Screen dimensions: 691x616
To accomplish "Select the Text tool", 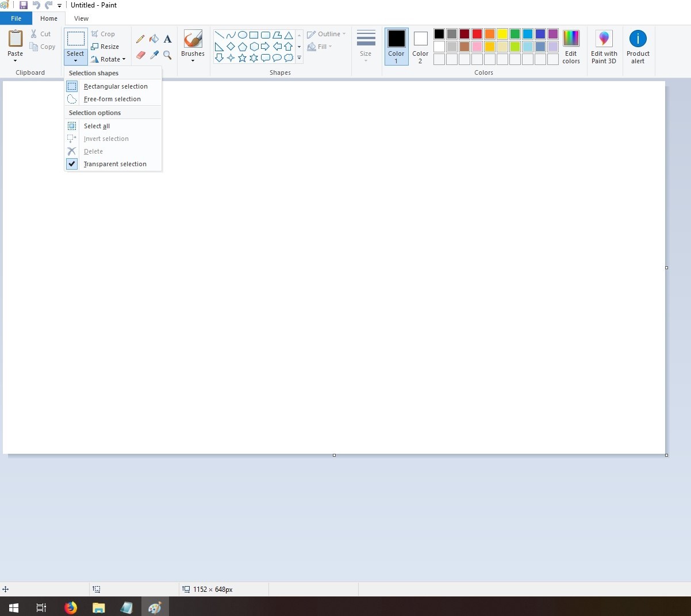I will (x=168, y=39).
